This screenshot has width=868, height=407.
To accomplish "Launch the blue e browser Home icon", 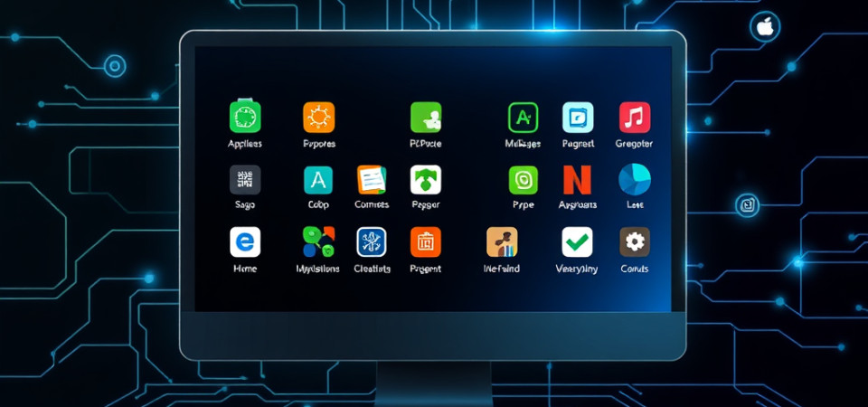I will (x=245, y=242).
